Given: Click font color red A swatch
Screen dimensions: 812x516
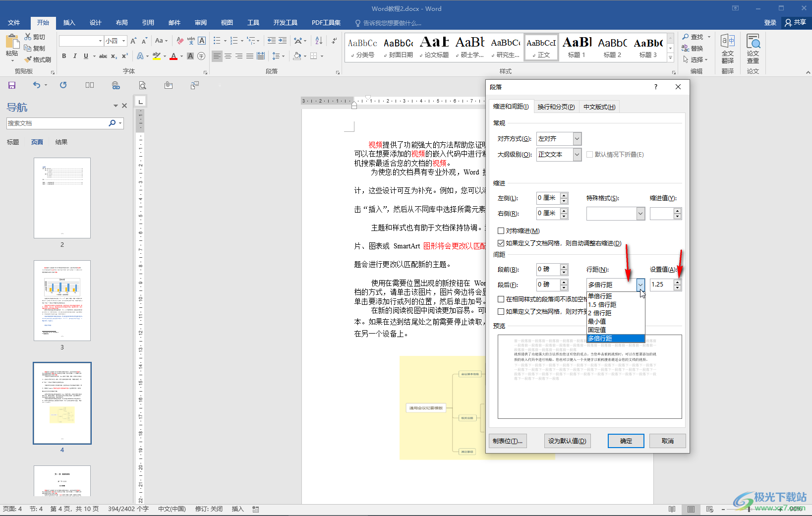Looking at the screenshot, I should [x=173, y=56].
